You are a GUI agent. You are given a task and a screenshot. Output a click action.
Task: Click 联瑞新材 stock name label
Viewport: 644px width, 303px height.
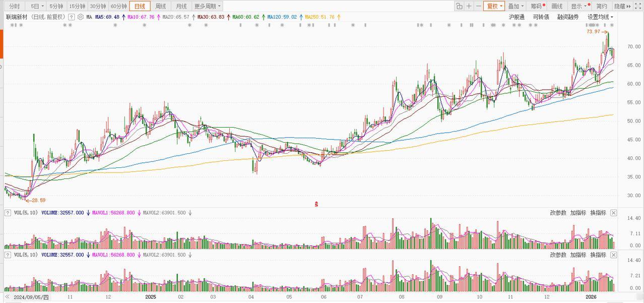[17, 17]
